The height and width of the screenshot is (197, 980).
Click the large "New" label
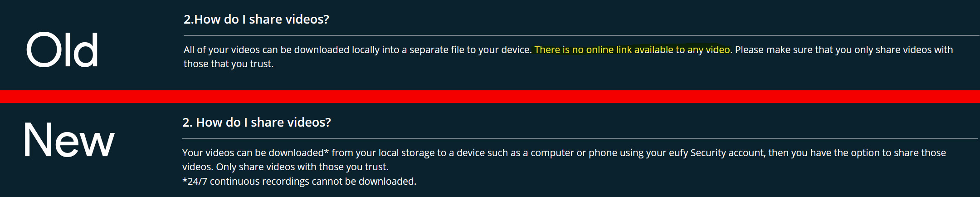pos(68,140)
